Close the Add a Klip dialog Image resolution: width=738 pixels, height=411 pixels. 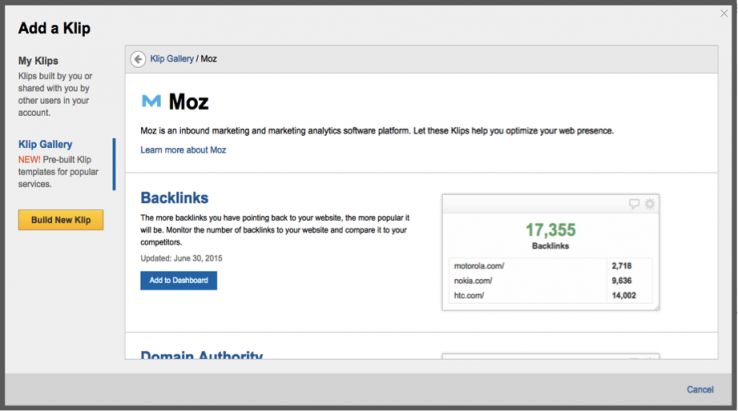click(x=724, y=13)
